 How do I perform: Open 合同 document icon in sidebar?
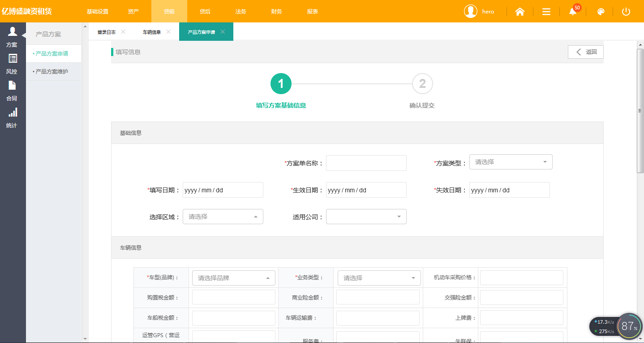(13, 86)
